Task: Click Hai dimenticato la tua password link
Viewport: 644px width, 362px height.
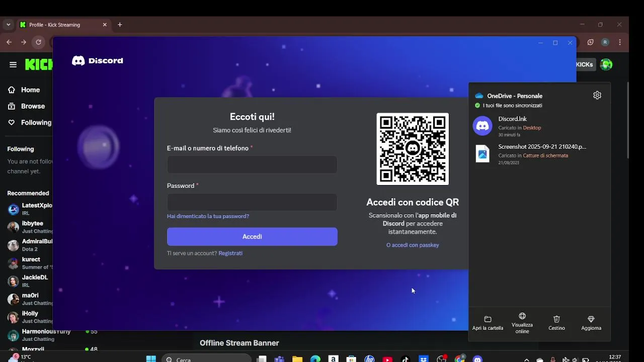Action: pyautogui.click(x=208, y=216)
